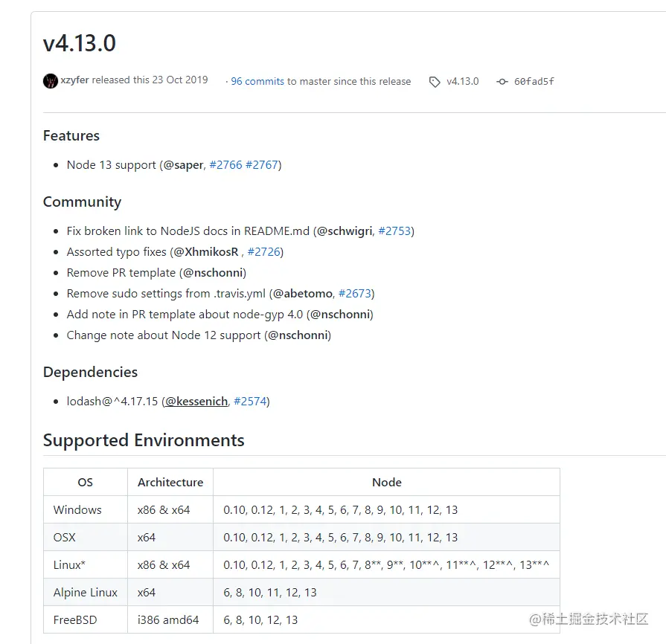Click the underlined @kessenich mention
Screen dimensions: 666x644
click(196, 401)
